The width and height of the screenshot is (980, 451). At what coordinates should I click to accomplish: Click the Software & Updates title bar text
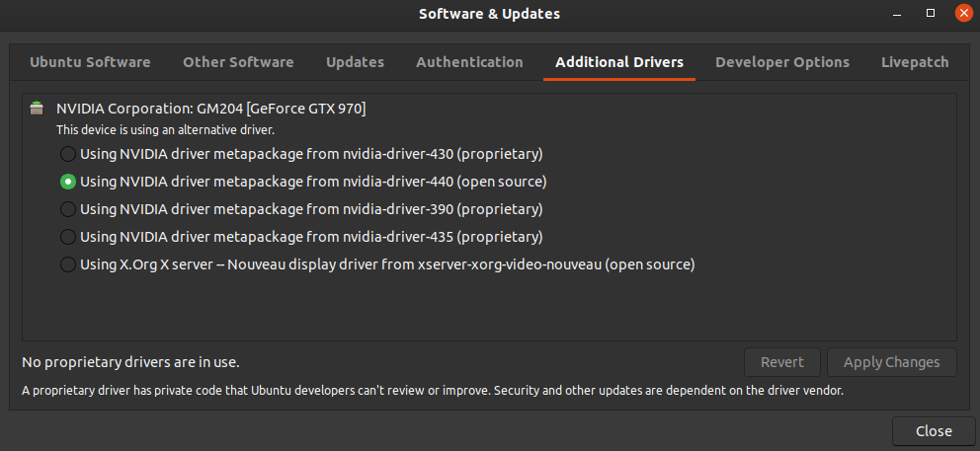click(489, 14)
